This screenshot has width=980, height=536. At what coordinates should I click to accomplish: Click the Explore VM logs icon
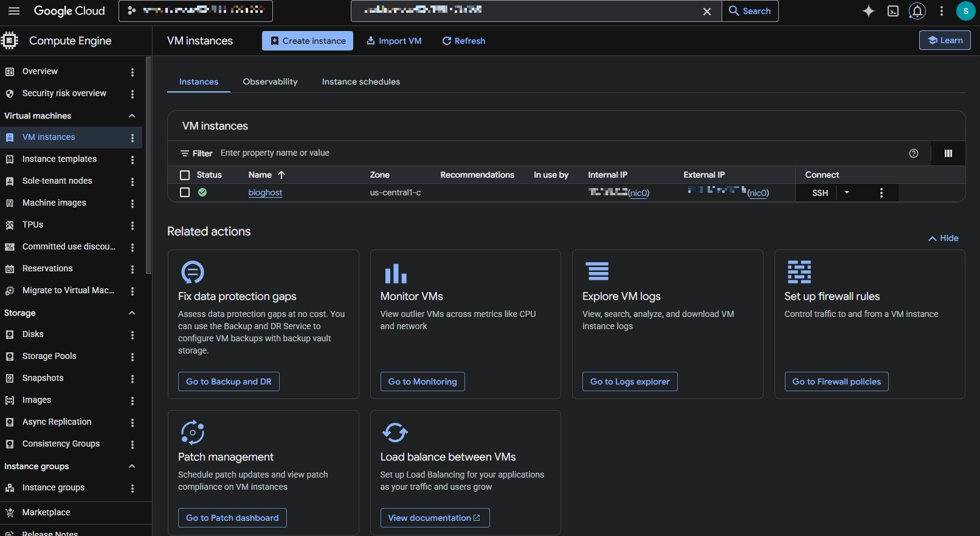click(x=598, y=271)
